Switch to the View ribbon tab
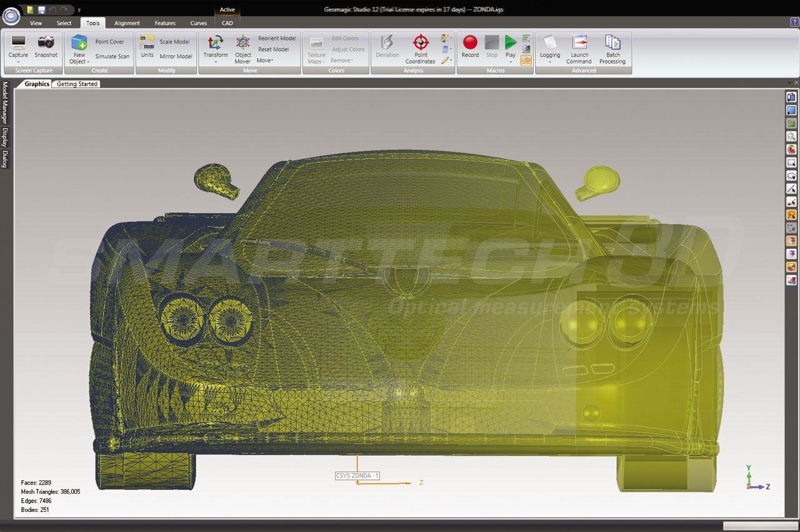The width and height of the screenshot is (800, 532). click(x=36, y=23)
